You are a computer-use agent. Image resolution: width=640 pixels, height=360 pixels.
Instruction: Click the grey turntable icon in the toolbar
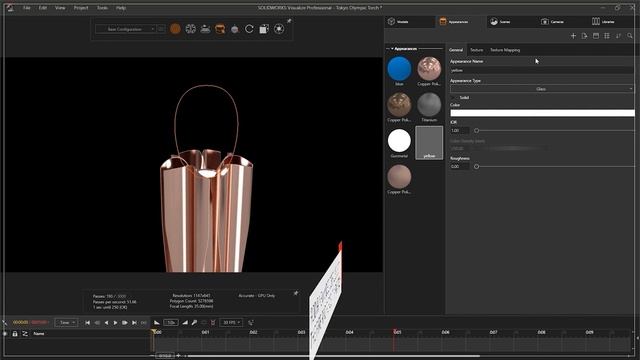[x=235, y=29]
